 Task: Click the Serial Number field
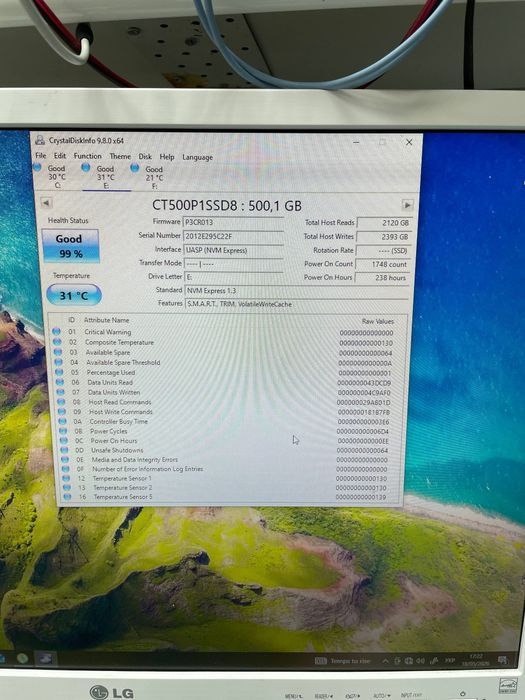(233, 236)
